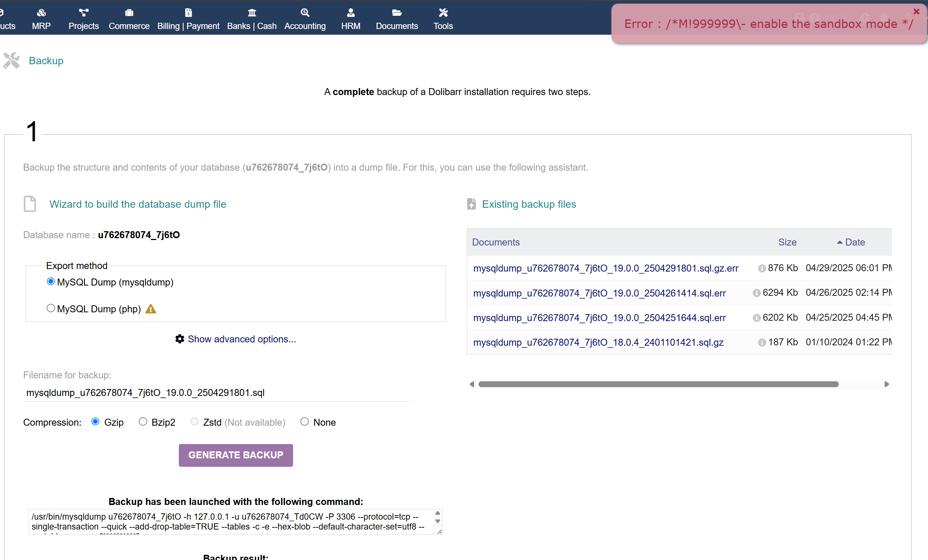Choose Gzip compression

click(x=95, y=422)
